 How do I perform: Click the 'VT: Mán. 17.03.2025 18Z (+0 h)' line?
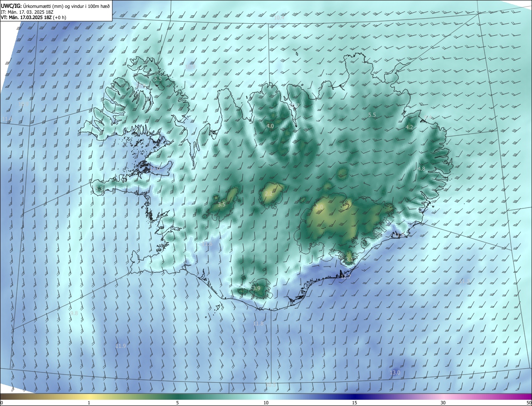[x=33, y=17]
